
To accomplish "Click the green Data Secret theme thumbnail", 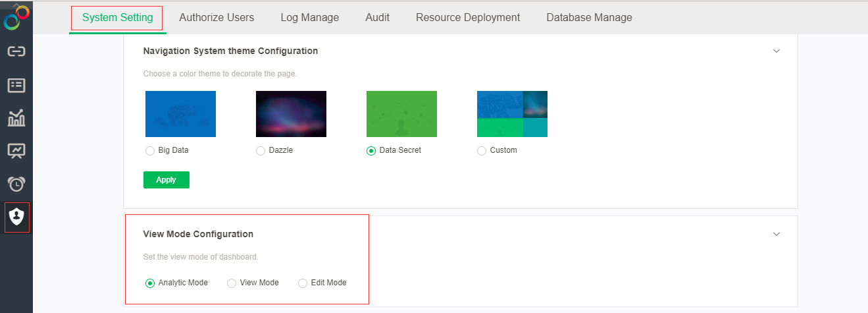I will pyautogui.click(x=401, y=114).
